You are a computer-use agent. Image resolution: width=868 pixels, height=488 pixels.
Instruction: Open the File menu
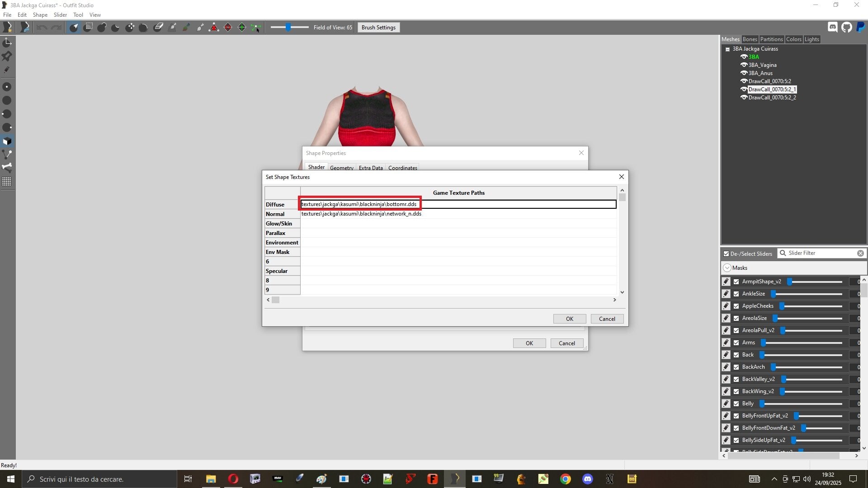[x=7, y=15]
